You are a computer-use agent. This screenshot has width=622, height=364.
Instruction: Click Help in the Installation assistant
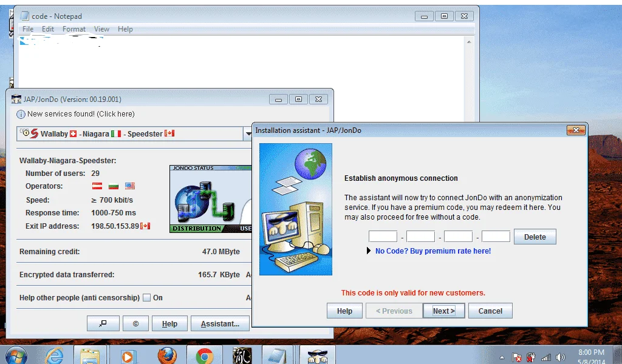(344, 311)
